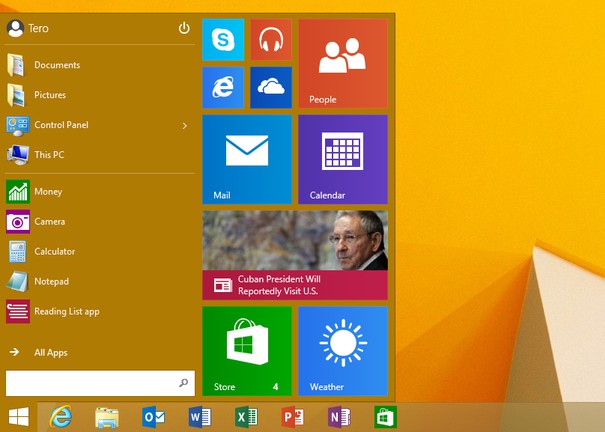Launch Word from the taskbar
Viewport: 605px width, 432px height.
pos(200,417)
